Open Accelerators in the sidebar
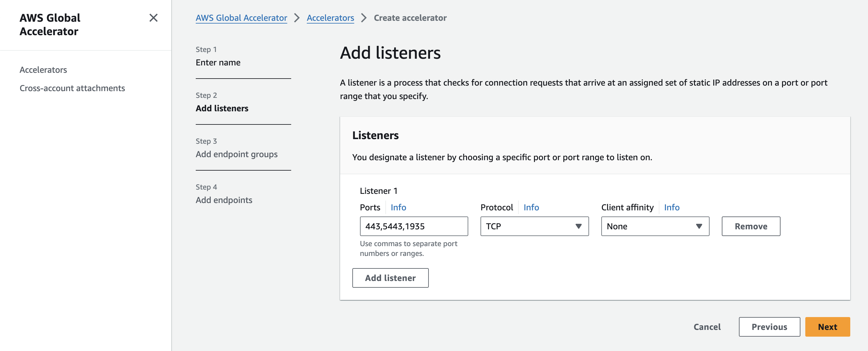 (43, 70)
